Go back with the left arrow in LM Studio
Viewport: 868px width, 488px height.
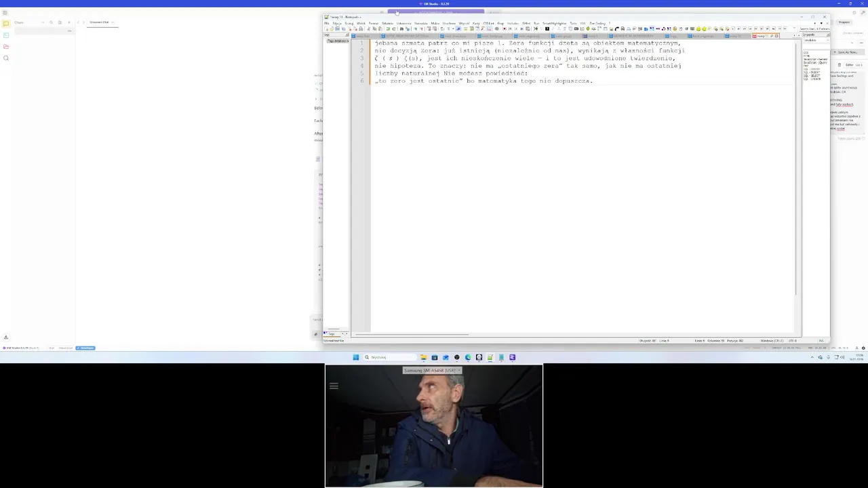point(78,22)
